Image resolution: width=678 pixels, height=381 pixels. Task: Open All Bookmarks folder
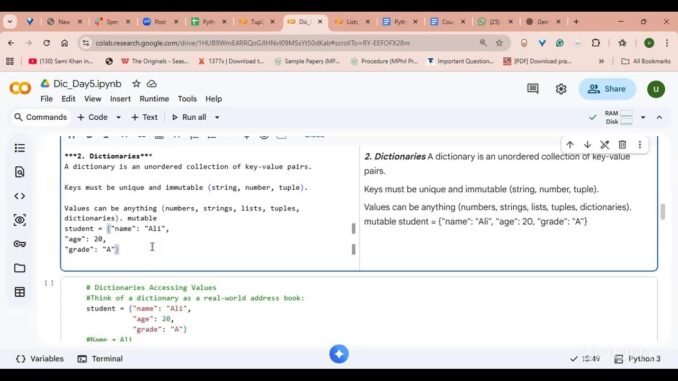[646, 61]
